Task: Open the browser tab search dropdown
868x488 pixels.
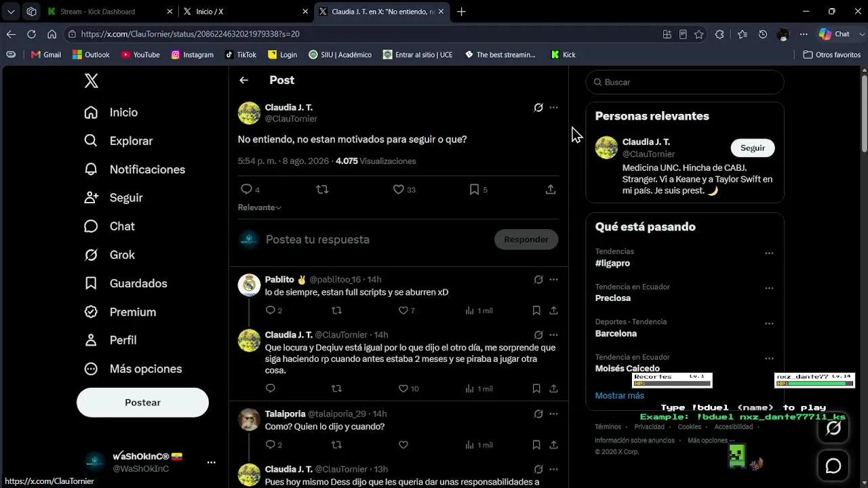Action: coord(11,12)
